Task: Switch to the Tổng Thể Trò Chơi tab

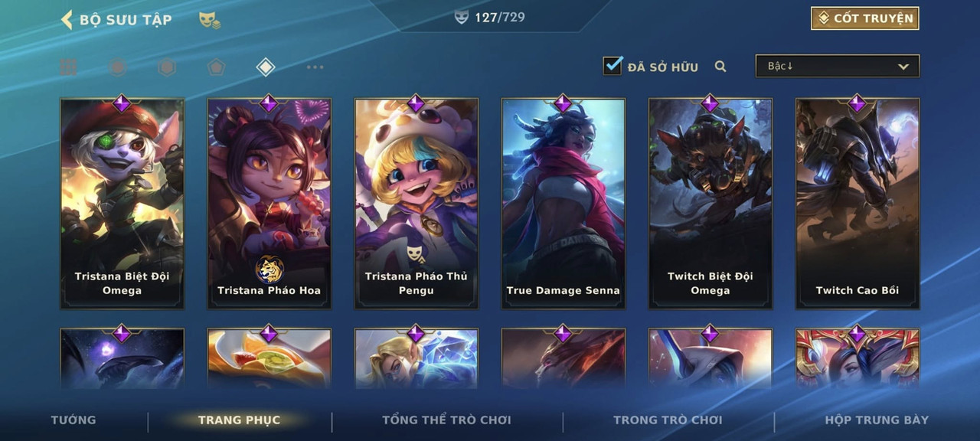Action: point(446,420)
